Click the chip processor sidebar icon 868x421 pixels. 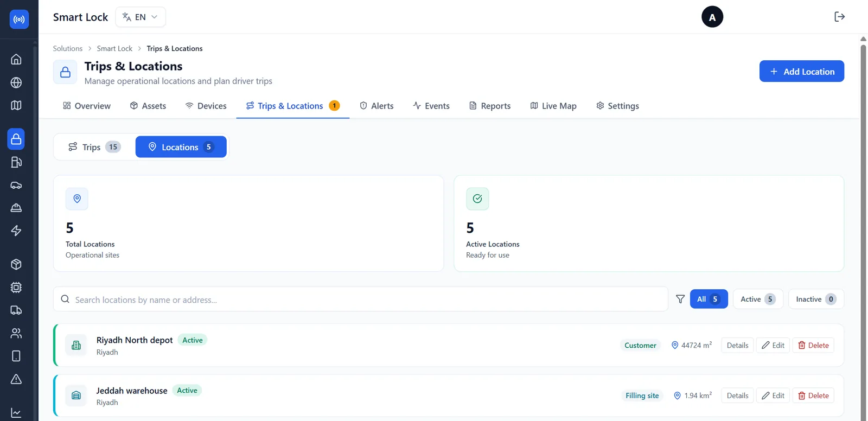[16, 288]
